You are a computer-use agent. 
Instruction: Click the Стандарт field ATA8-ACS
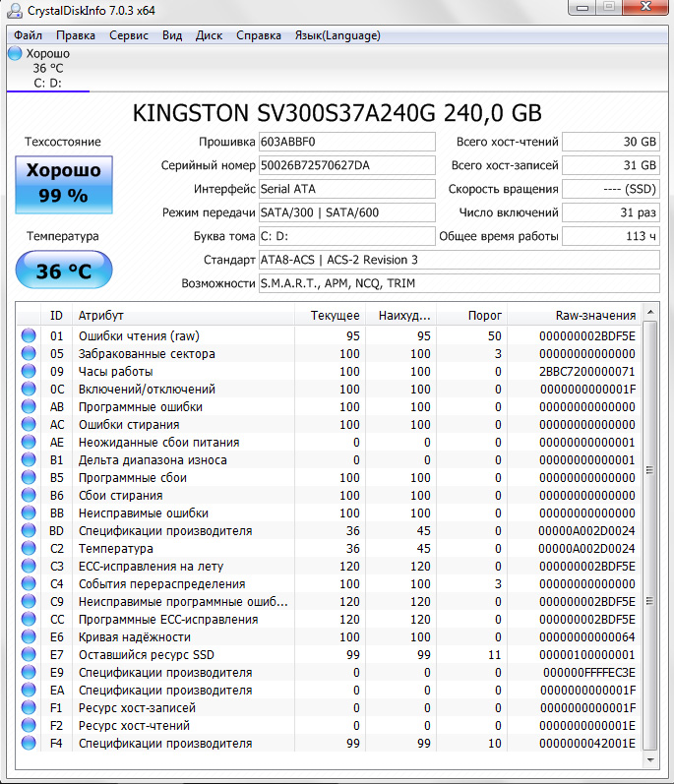(x=459, y=260)
